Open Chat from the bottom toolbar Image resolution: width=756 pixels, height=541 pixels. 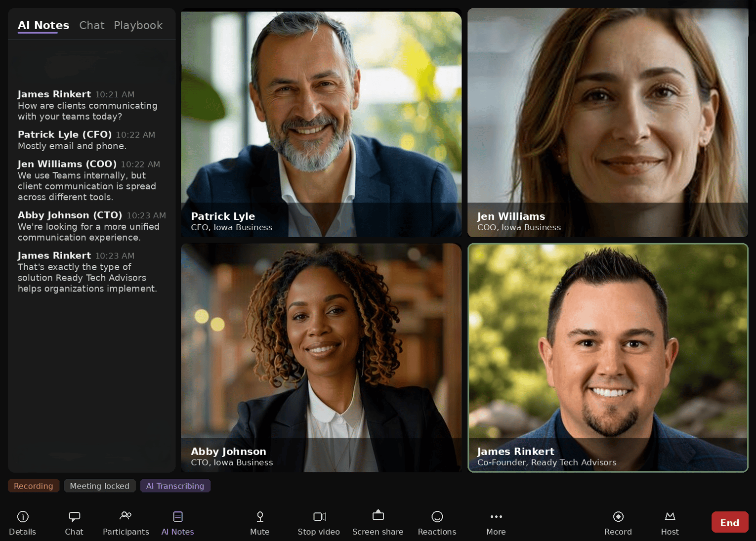74,523
